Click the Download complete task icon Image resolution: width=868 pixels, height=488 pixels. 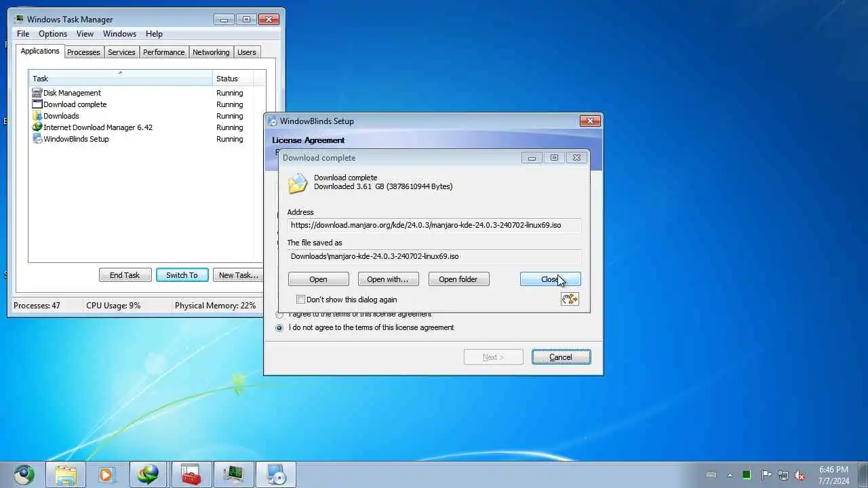37,104
